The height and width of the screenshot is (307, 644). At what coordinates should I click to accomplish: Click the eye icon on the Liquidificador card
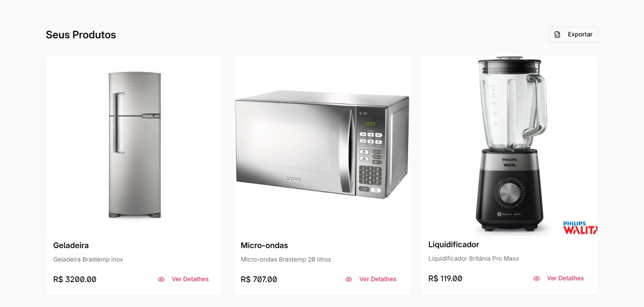(537, 278)
